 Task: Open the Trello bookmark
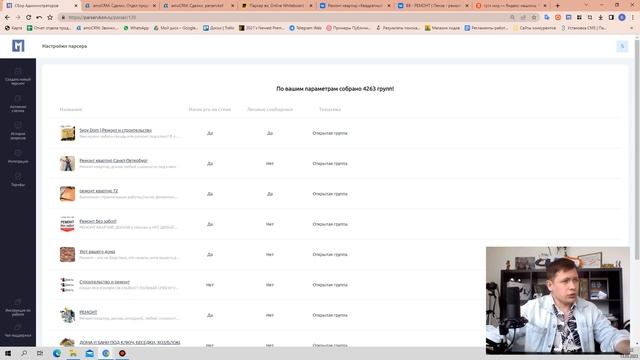219,28
